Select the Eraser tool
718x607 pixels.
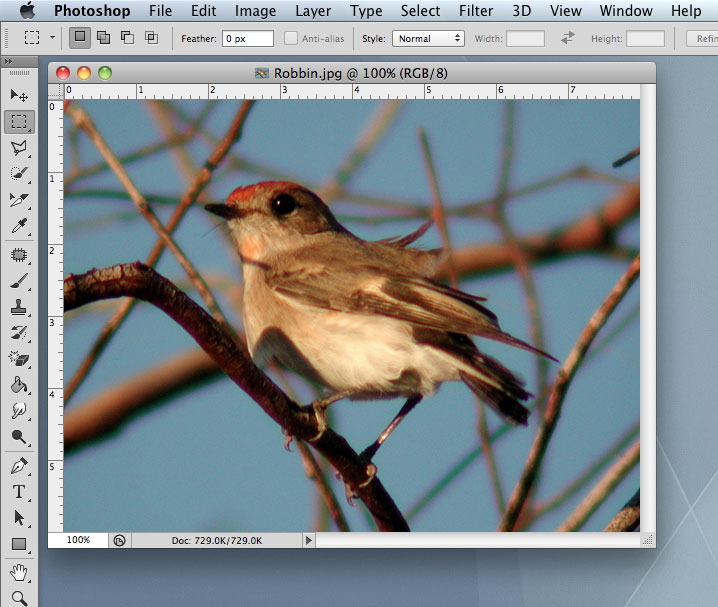coord(19,359)
